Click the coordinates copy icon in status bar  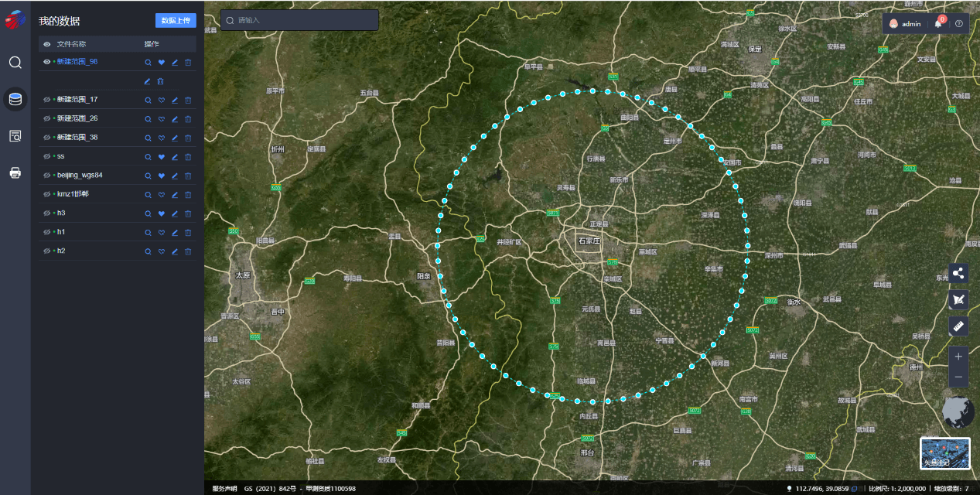point(854,489)
